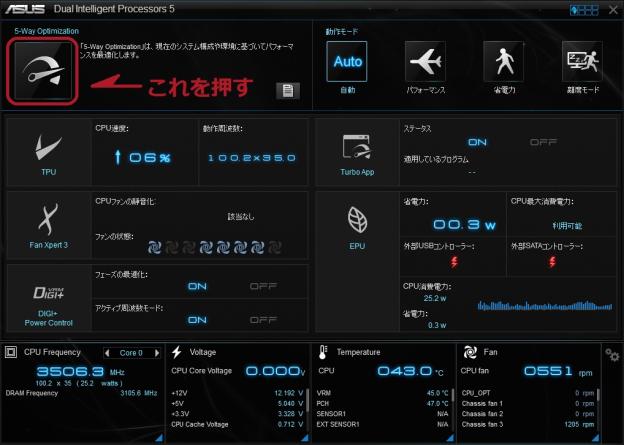Screen dimensions: 624x445
Task: Open the report document icon
Action: (288, 91)
